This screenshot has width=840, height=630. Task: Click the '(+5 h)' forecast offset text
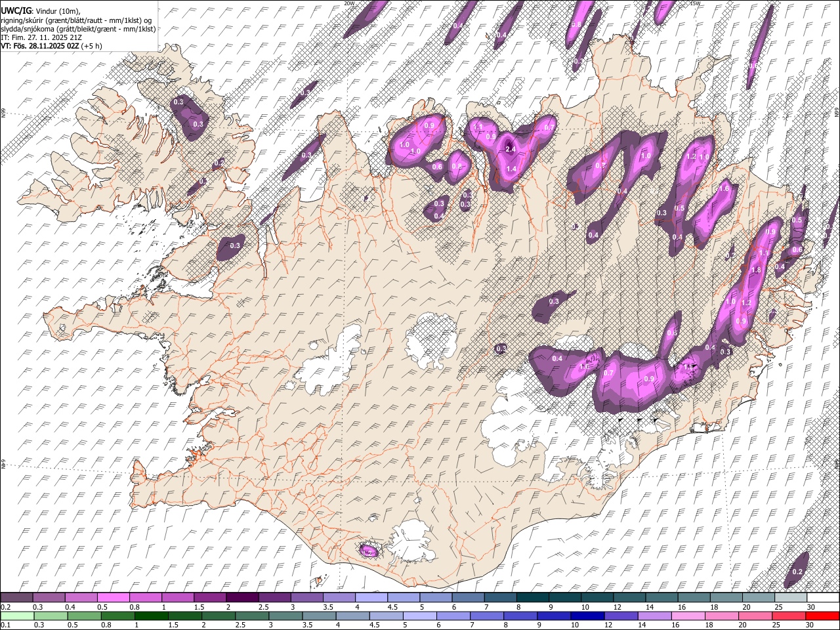pos(91,46)
